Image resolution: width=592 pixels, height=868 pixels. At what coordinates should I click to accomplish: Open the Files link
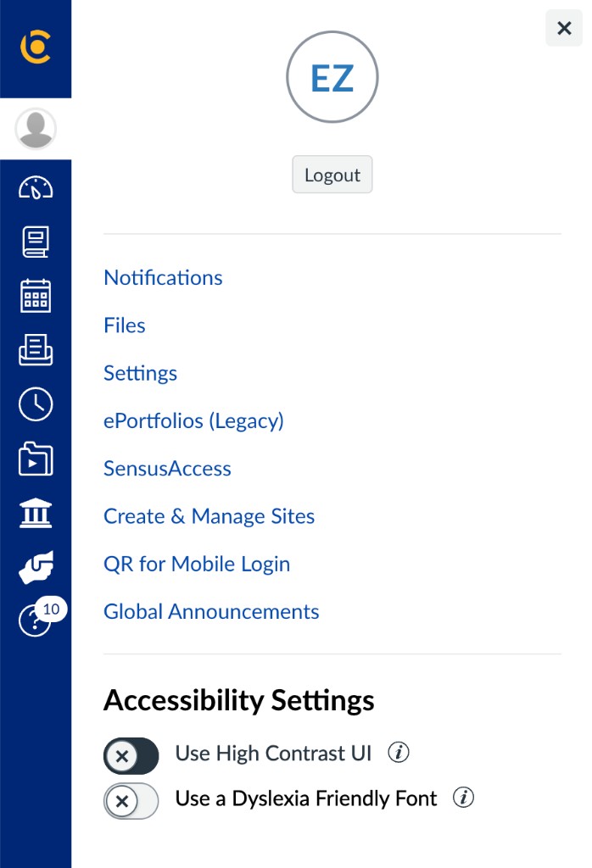(x=125, y=325)
